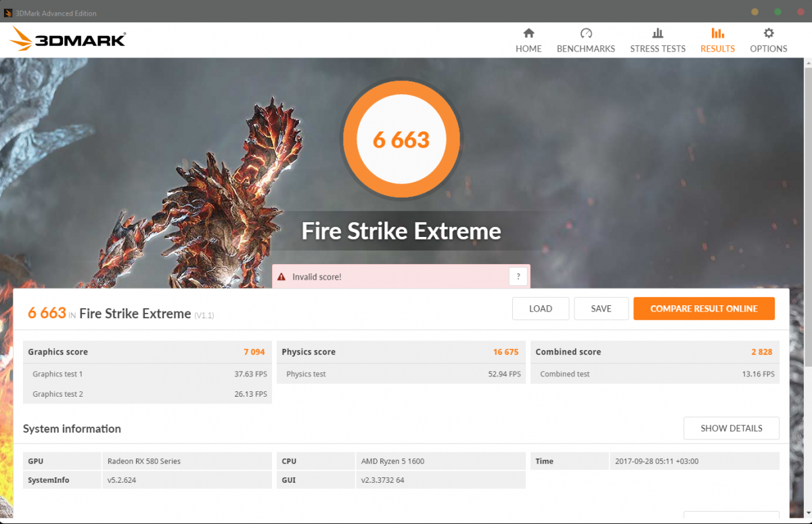
Task: Click the Radeon RX 580 Series GPU value
Action: tap(144, 461)
